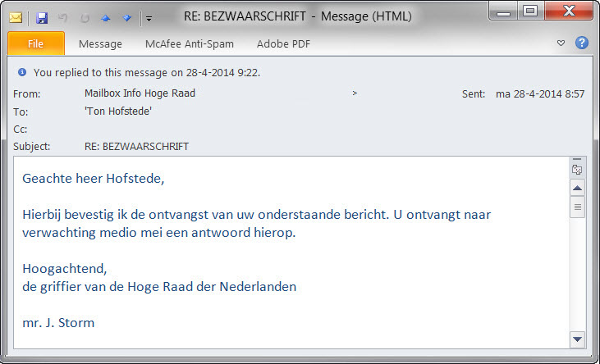Click the text 'Hierbij bevestig ik de ontvangst'

pyautogui.click(x=116, y=215)
